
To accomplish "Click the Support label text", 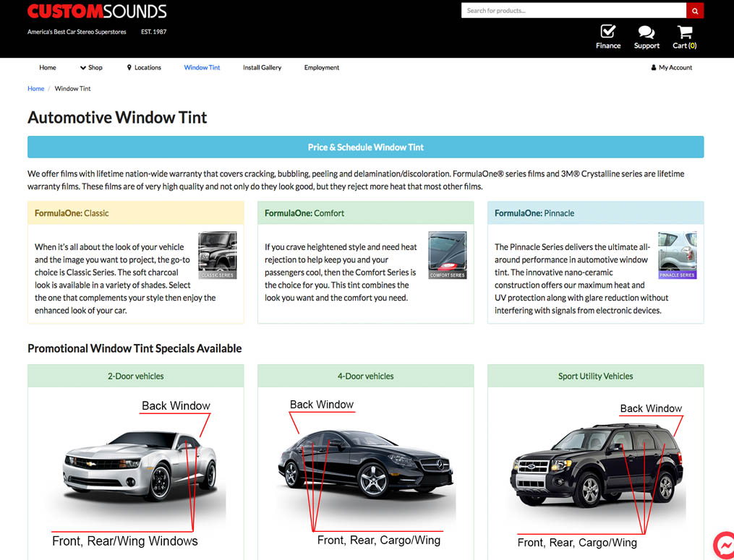I will (x=646, y=46).
